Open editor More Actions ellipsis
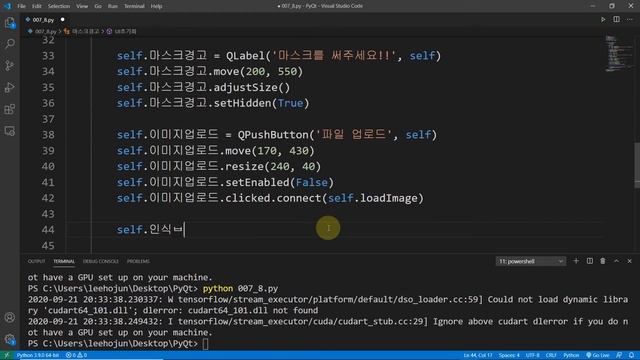The height and width of the screenshot is (360, 640). point(630,19)
